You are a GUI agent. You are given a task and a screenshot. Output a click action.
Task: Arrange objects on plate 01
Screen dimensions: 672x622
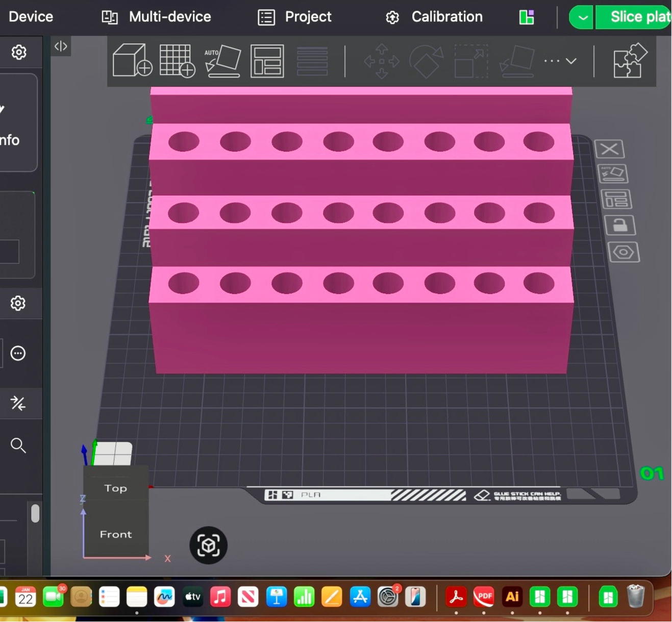pos(616,199)
